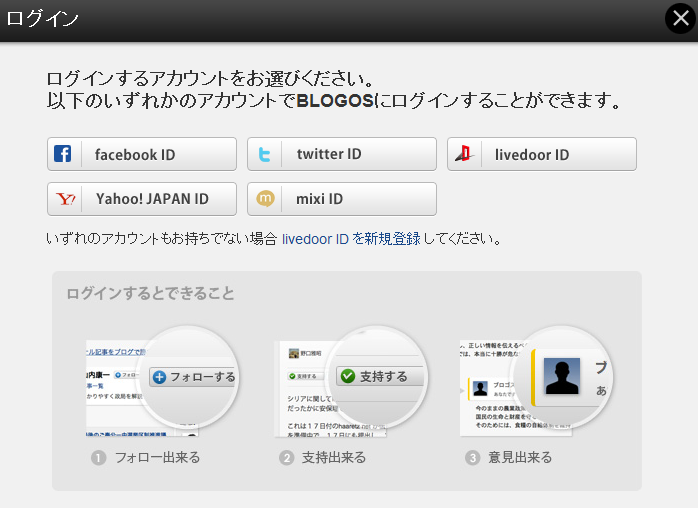Click the フォローする plus icon in illustration

tap(159, 377)
